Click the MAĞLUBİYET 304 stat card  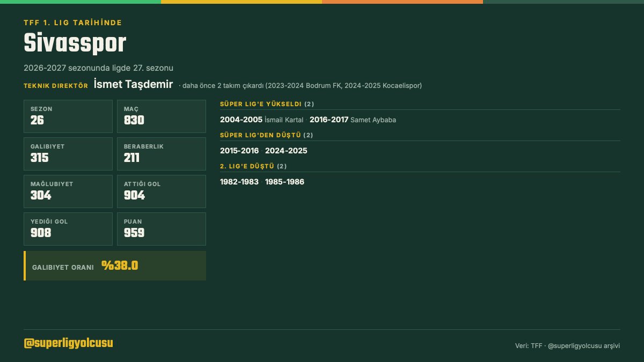68,191
